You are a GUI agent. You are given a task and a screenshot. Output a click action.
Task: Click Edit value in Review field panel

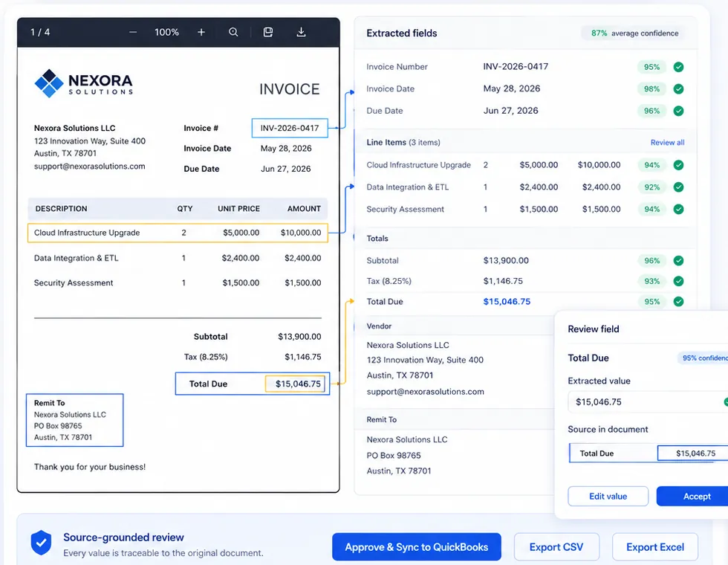(x=608, y=497)
